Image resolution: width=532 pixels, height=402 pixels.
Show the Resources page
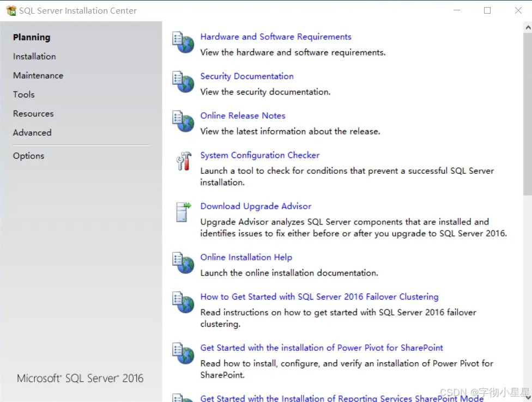33,113
